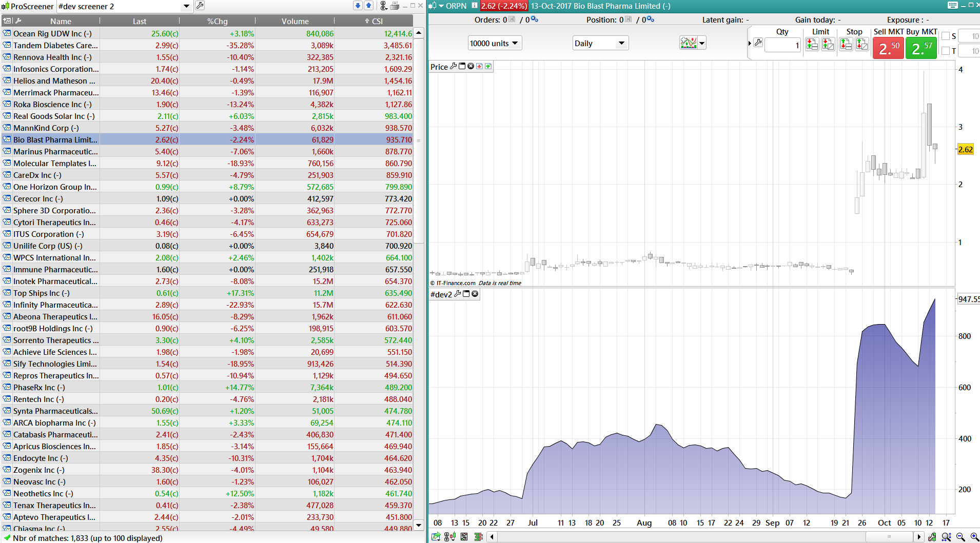Select the PhaseRx Inc row
This screenshot has height=543, width=980.
[207, 387]
